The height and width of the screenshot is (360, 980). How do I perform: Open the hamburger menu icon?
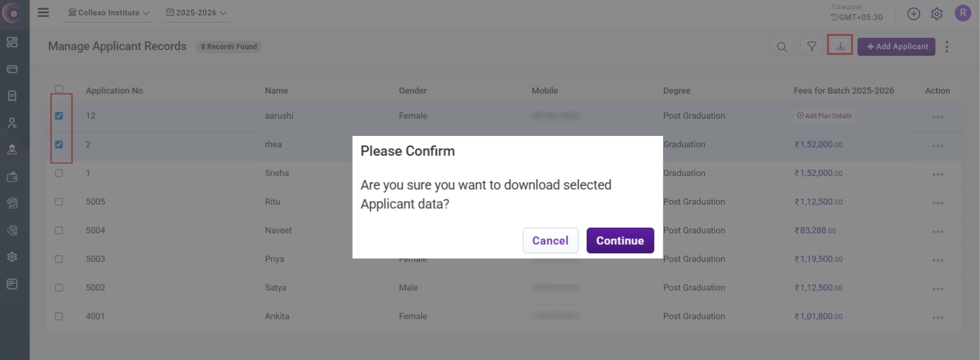tap(43, 12)
